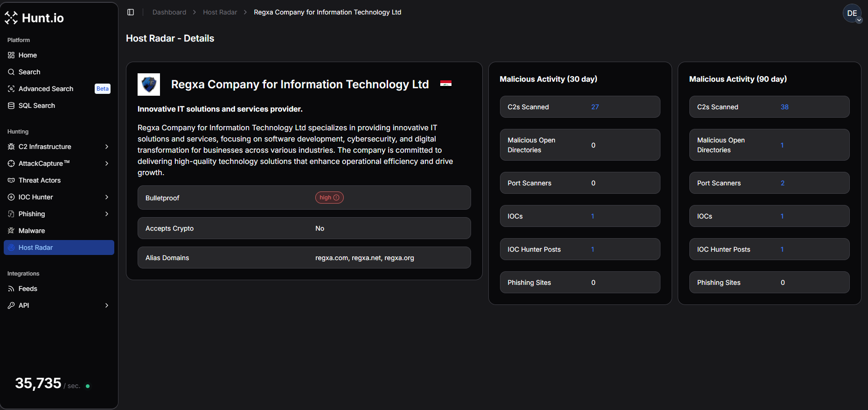
Task: Click the 90 day IOCs value 1
Action: point(782,216)
